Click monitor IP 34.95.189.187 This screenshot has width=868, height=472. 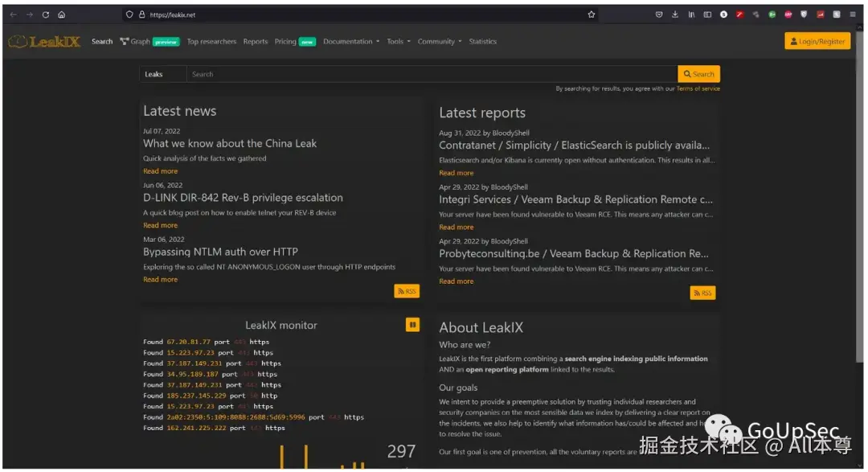(193, 375)
